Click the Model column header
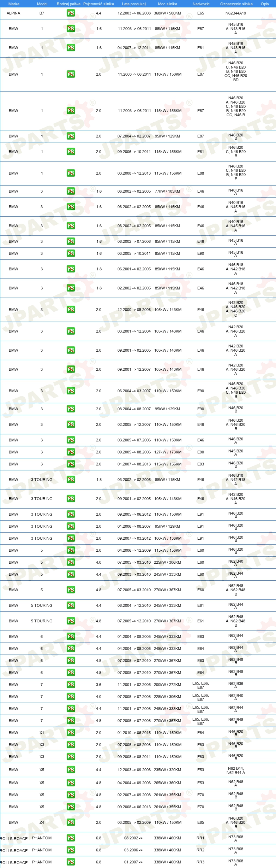The image size is (276, 868). (x=42, y=4)
